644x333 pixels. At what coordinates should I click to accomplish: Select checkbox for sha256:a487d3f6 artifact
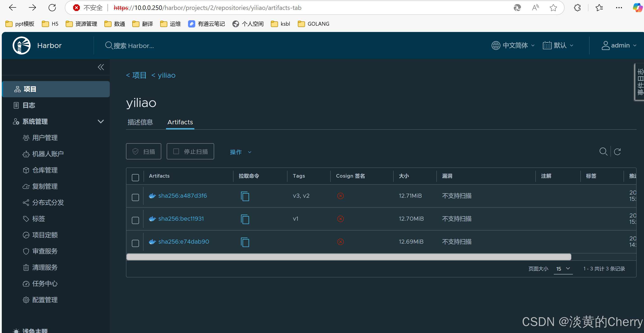[x=135, y=197]
